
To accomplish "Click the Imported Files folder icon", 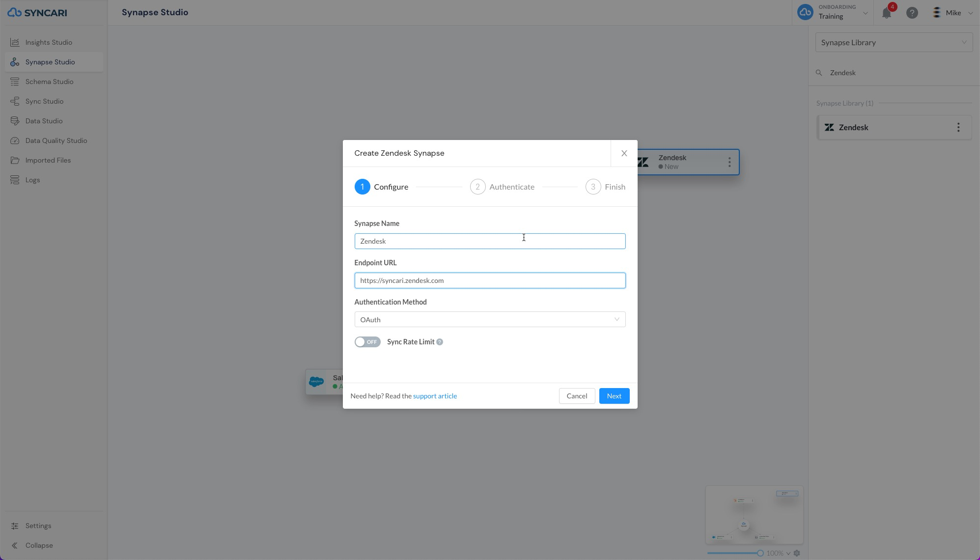I will [15, 160].
